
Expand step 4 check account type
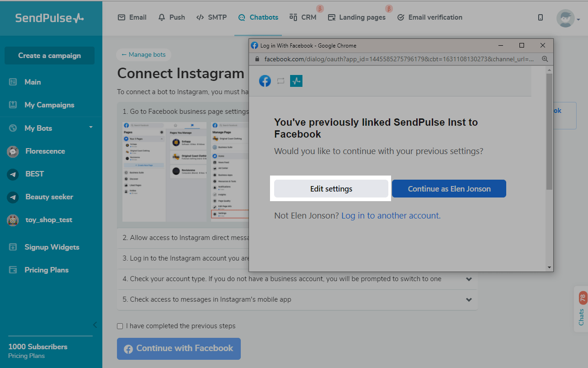coord(469,279)
